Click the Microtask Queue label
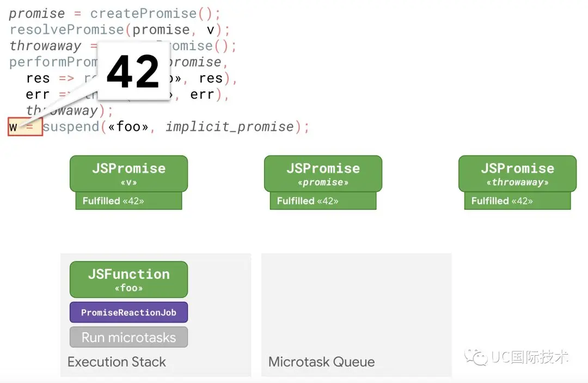 coord(321,362)
